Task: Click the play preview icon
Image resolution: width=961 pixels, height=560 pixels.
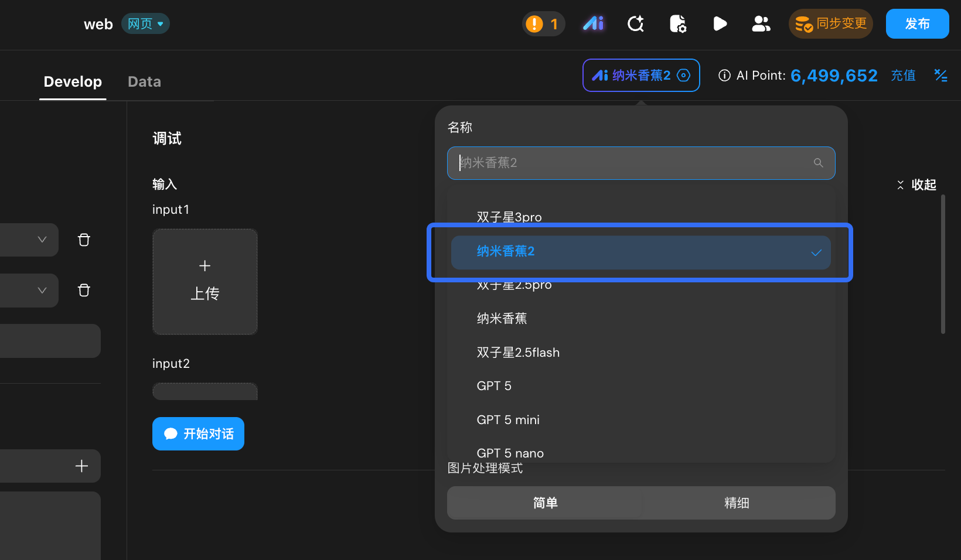Action: click(x=720, y=24)
